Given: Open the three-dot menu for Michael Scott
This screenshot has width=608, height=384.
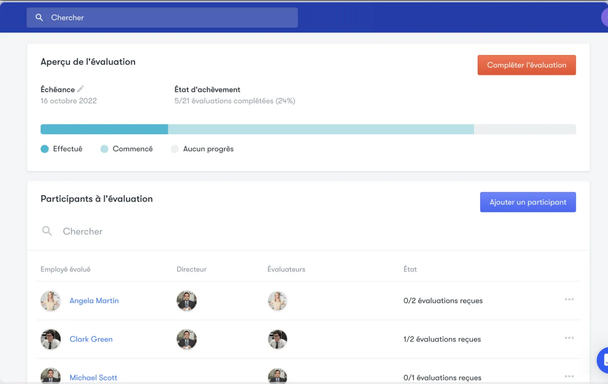Looking at the screenshot, I should coord(569,376).
